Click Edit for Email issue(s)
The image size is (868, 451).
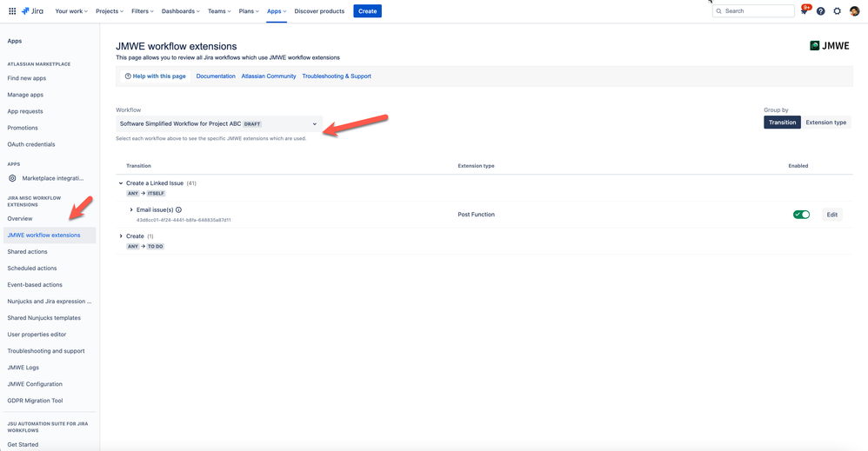pos(832,215)
